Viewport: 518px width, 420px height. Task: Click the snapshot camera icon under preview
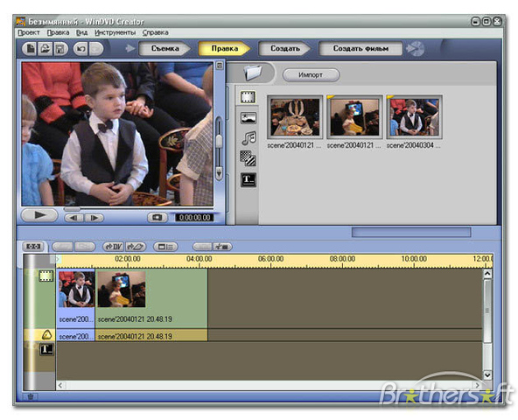click(157, 217)
